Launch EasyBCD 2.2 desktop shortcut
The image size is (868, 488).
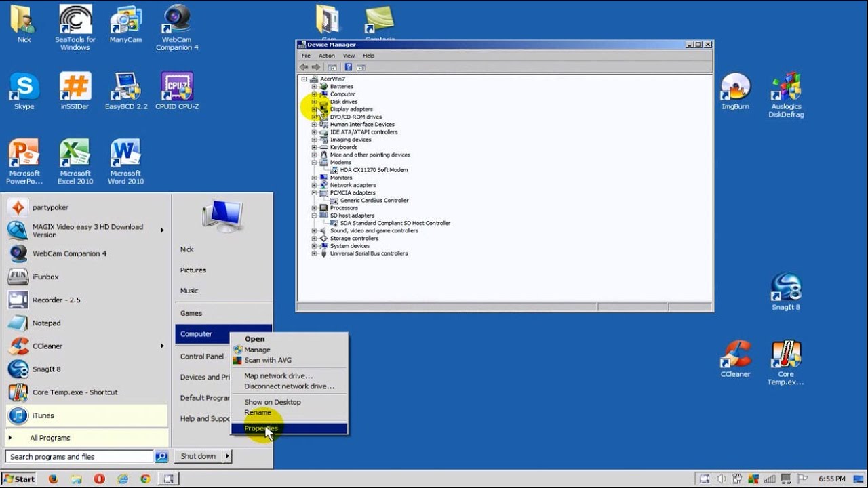126,91
